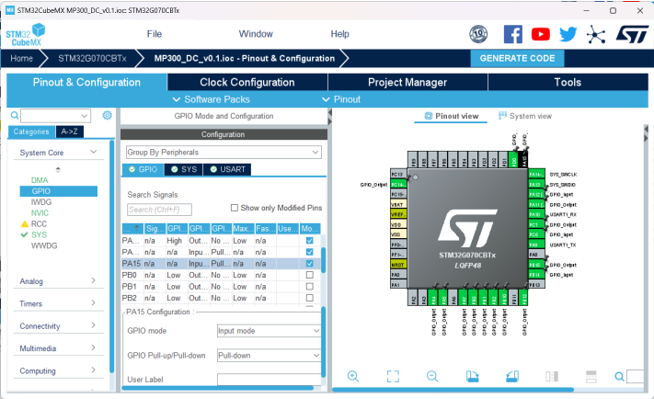Open the YouTube icon link
The width and height of the screenshot is (654, 399).
point(540,34)
